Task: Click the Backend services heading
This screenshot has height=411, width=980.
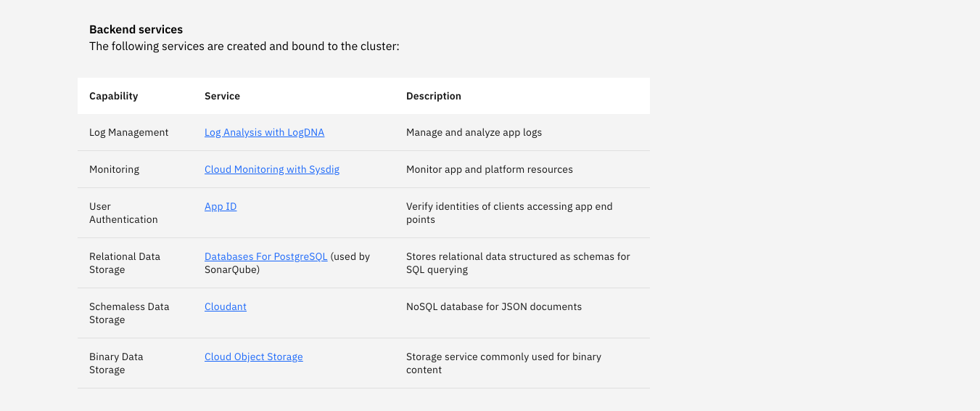Action: 136,30
